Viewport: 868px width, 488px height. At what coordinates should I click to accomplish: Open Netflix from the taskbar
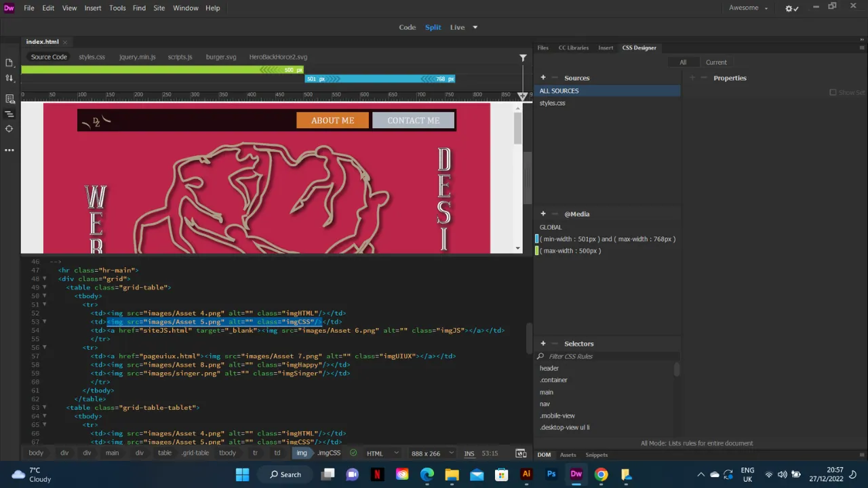(x=376, y=474)
